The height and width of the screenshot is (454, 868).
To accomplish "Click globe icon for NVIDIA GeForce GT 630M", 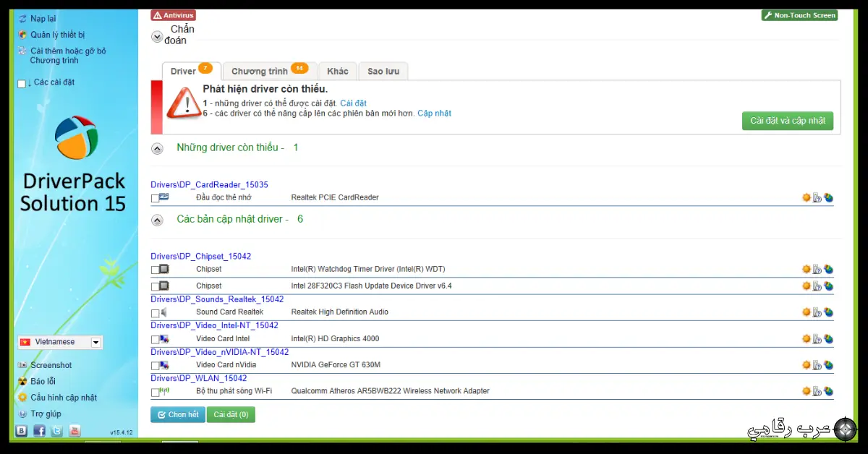I will pyautogui.click(x=829, y=365).
